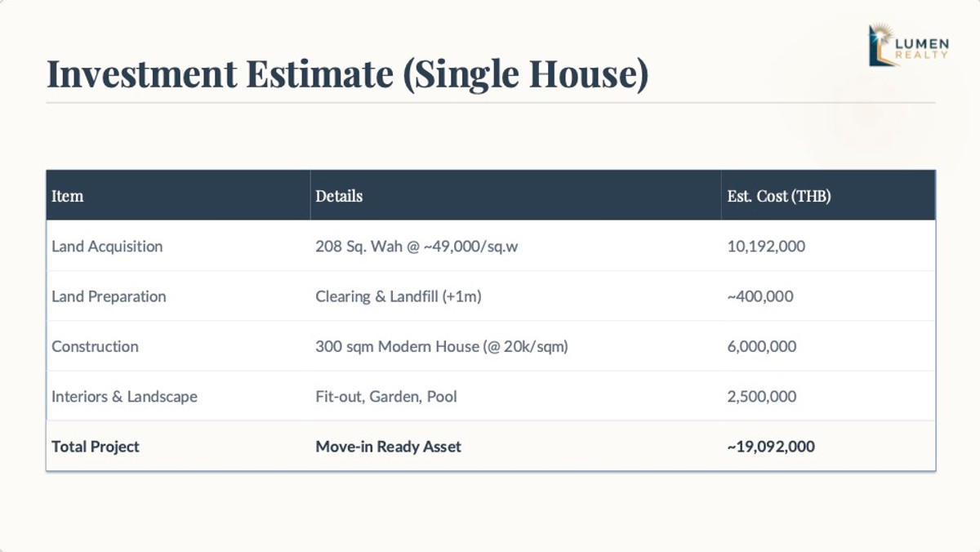This screenshot has height=552, width=980.
Task: Select the 208 Sq. Wah details cell
Action: point(416,247)
